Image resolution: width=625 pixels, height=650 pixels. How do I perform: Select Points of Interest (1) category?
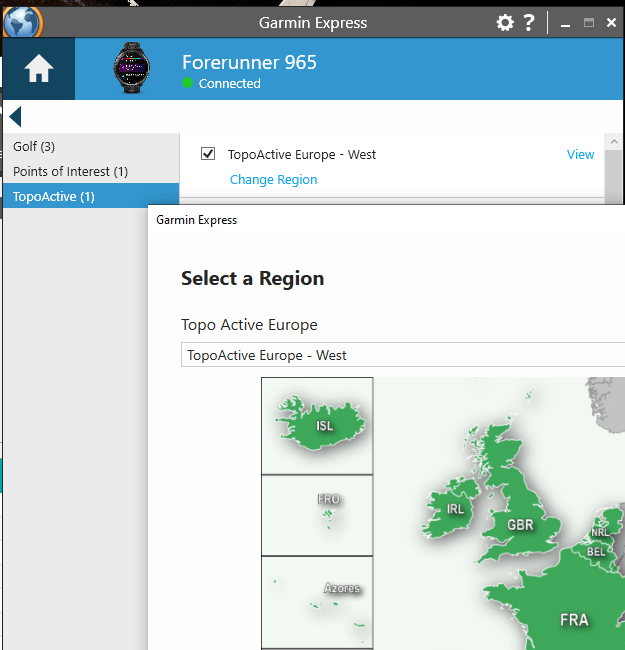91,171
